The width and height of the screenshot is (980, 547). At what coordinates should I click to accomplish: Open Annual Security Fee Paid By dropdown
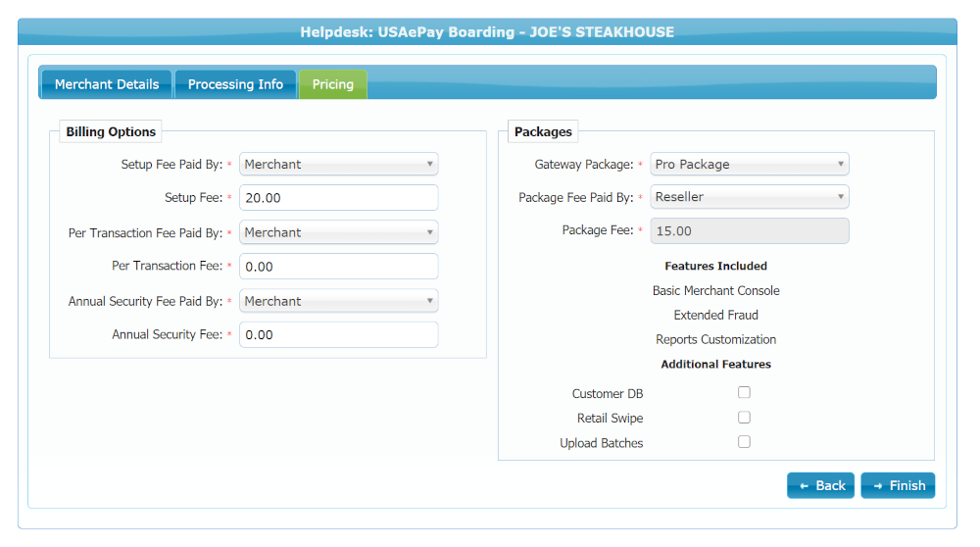(x=339, y=301)
